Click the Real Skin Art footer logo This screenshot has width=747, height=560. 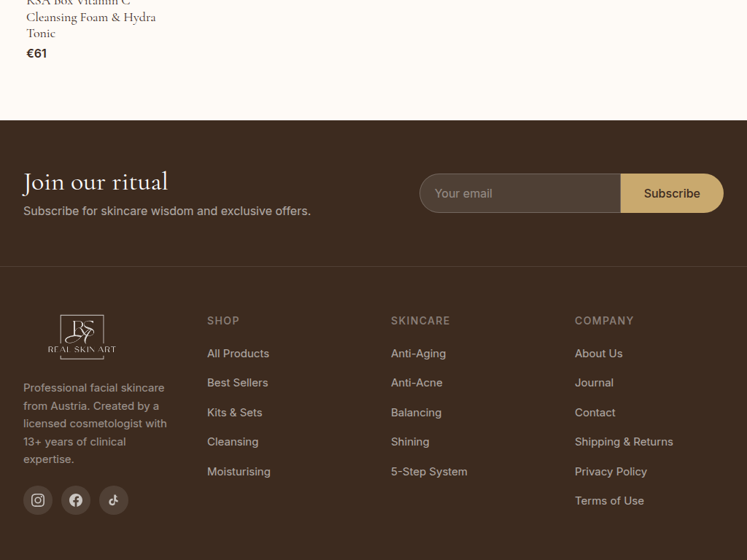[x=82, y=337]
